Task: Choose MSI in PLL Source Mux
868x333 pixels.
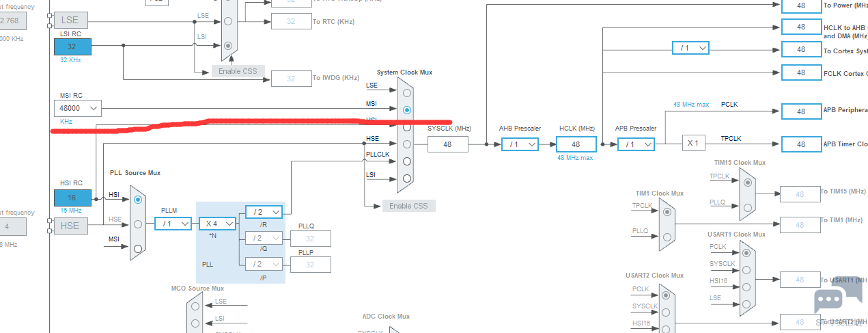Action: pyautogui.click(x=138, y=248)
